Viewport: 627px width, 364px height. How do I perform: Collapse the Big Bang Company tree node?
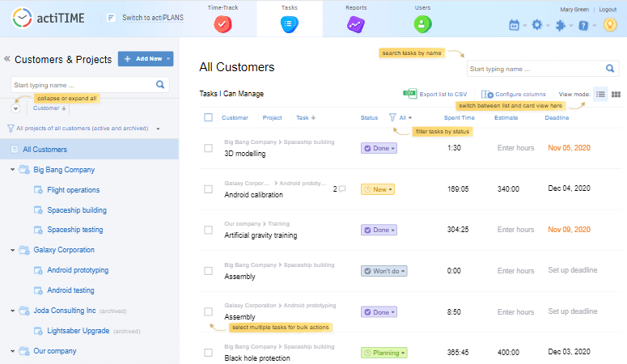pos(12,170)
